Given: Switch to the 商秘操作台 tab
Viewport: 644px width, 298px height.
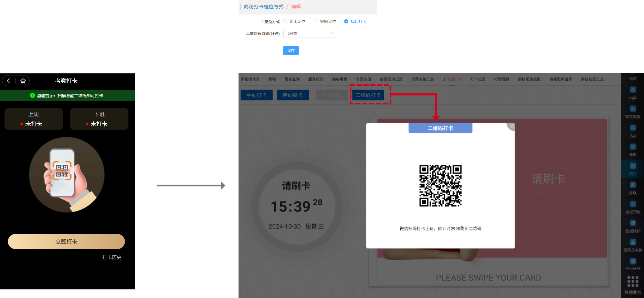Looking at the screenshot, I should tap(250, 79).
